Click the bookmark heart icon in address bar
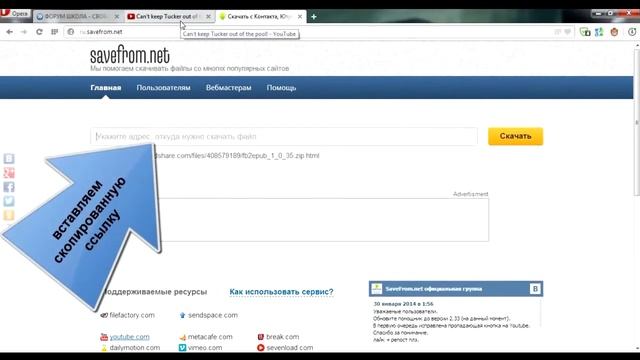640x360 pixels. point(567,32)
